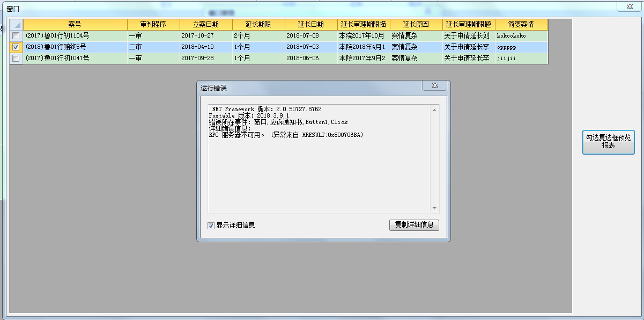Screen dimensions: 644x320
Task: Click the 审判程序 column header
Action: point(153,25)
